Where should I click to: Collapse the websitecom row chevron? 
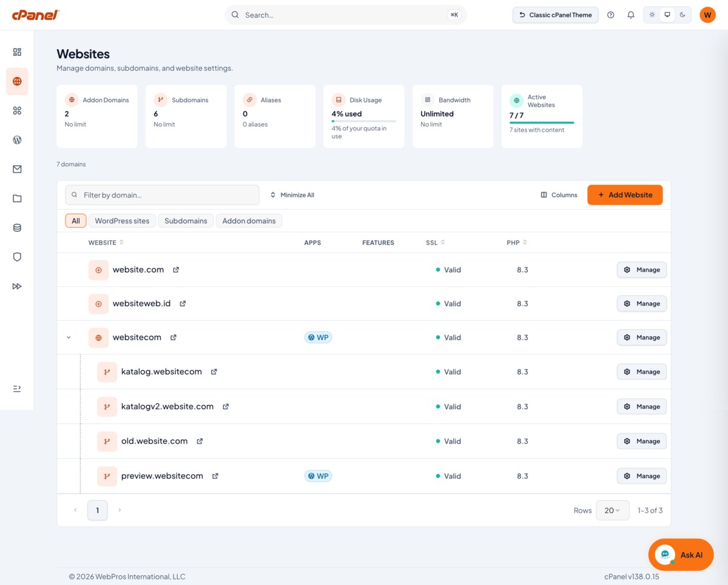(x=69, y=338)
